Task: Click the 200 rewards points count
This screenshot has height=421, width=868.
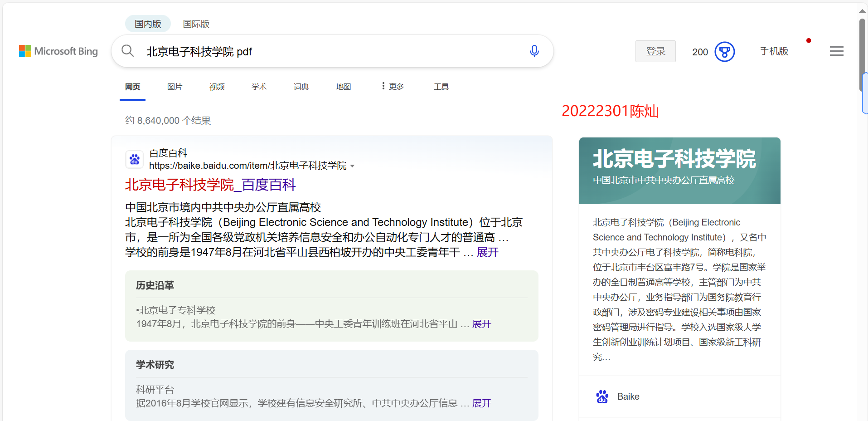Action: pos(700,52)
